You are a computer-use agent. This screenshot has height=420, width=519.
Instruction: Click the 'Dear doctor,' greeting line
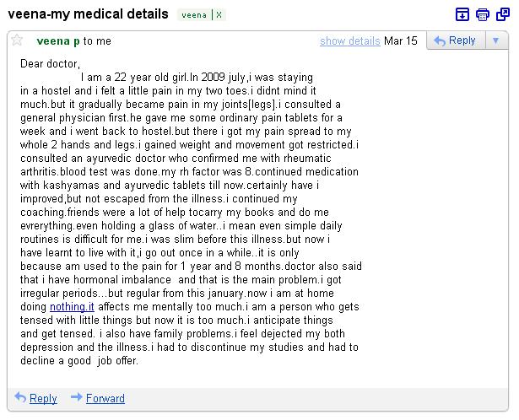51,64
